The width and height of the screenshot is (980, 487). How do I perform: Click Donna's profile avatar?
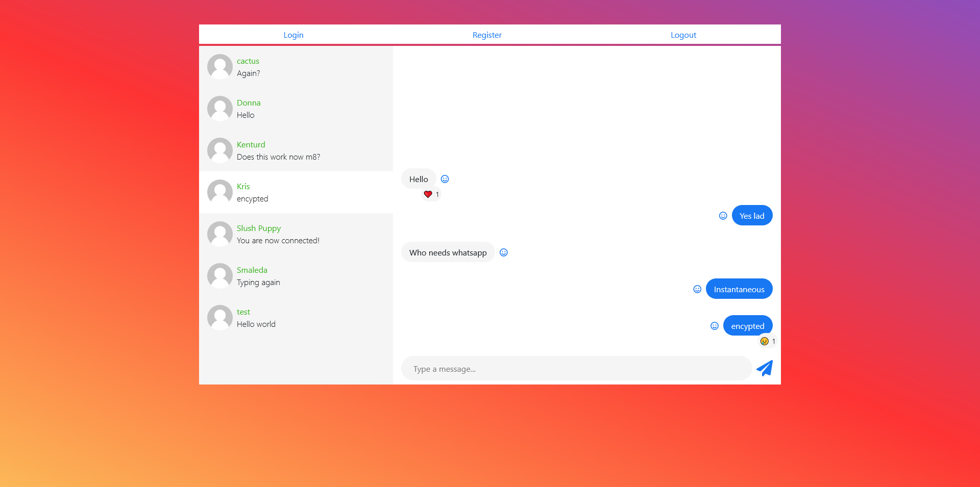220,109
